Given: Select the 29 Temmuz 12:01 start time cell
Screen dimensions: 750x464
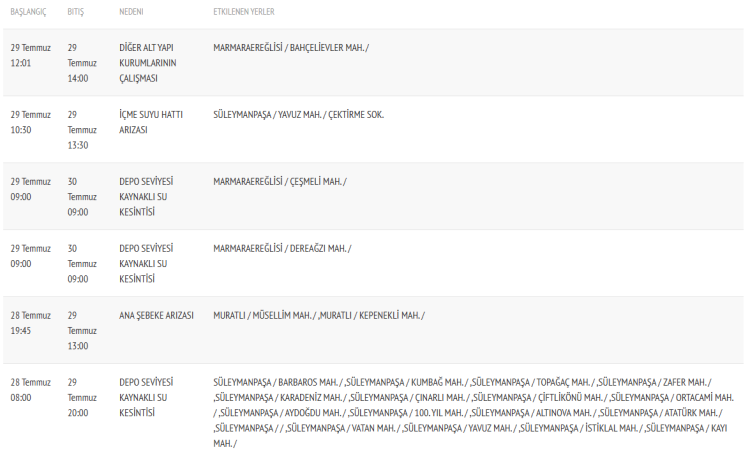Looking at the screenshot, I should pos(30,55).
